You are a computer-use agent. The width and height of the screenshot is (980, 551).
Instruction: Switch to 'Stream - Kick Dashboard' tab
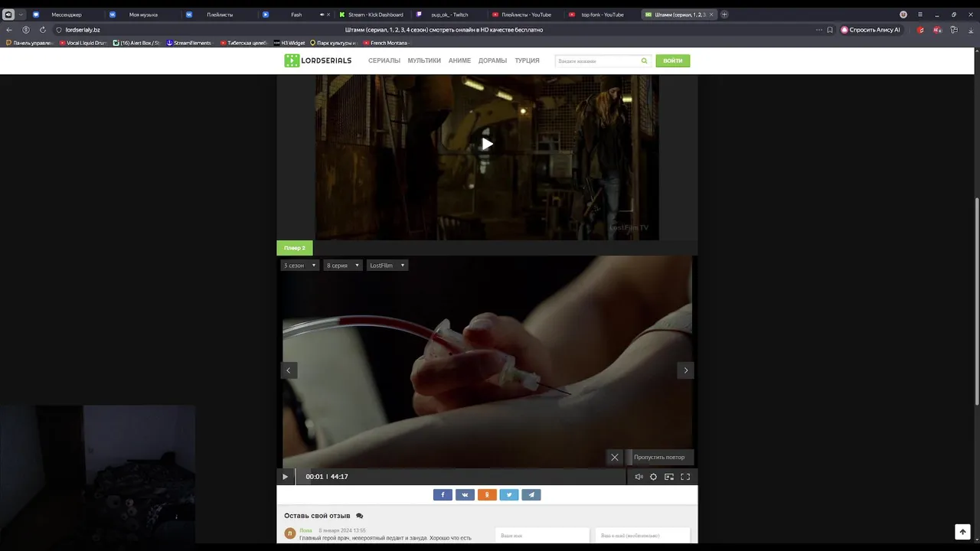[374, 15]
